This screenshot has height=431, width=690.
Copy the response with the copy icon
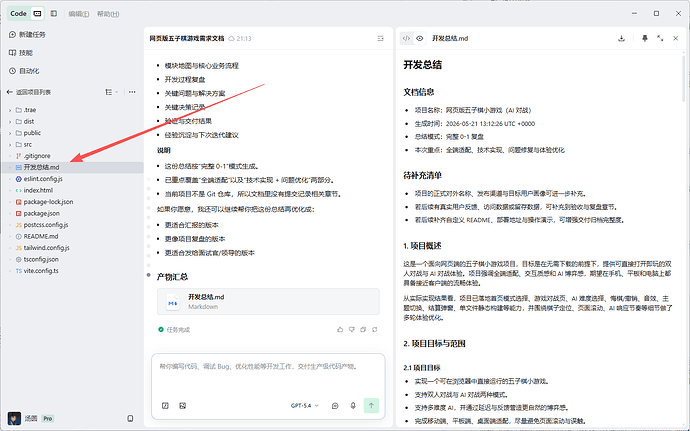(363, 329)
